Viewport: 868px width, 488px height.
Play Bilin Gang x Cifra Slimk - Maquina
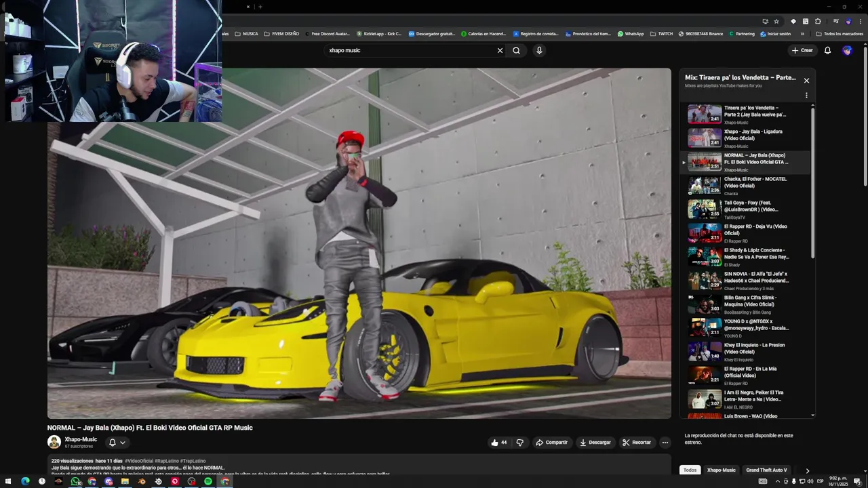[x=746, y=304]
